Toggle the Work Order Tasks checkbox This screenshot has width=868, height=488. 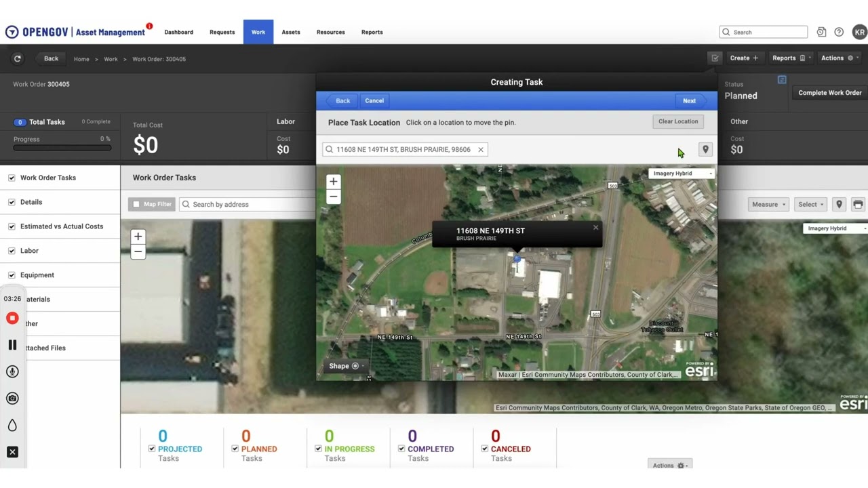coord(12,178)
